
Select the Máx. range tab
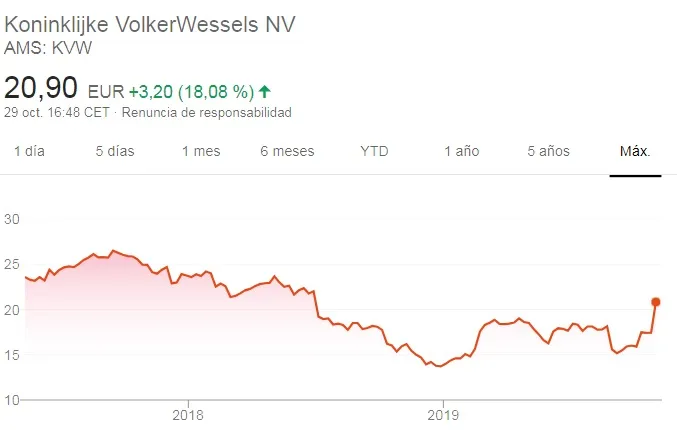pos(635,151)
